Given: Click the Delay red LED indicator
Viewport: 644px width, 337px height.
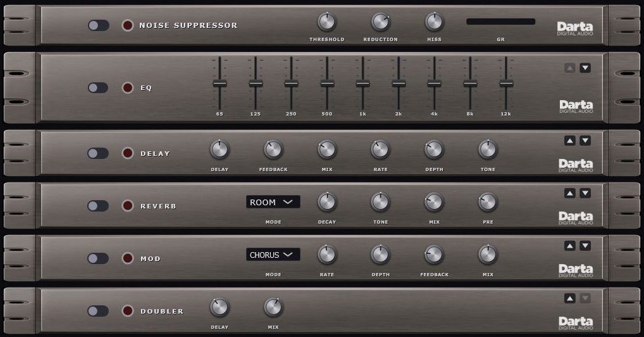Looking at the screenshot, I should point(128,153).
